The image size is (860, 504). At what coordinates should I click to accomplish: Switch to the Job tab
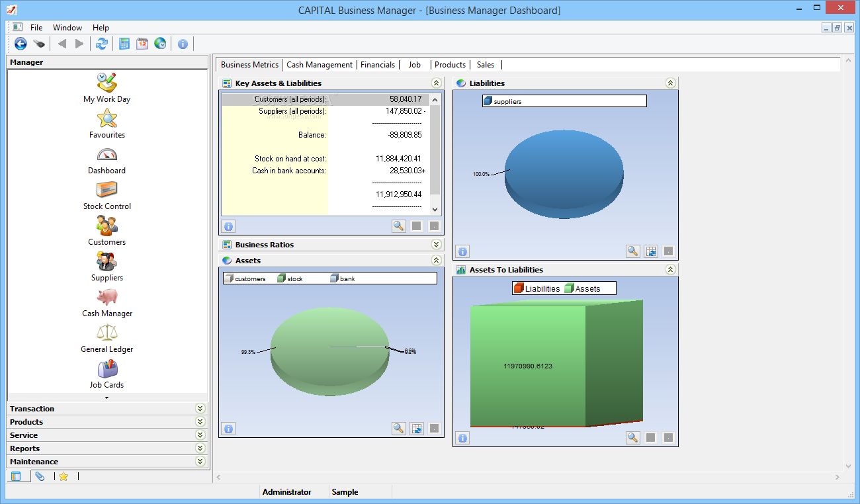coord(414,65)
